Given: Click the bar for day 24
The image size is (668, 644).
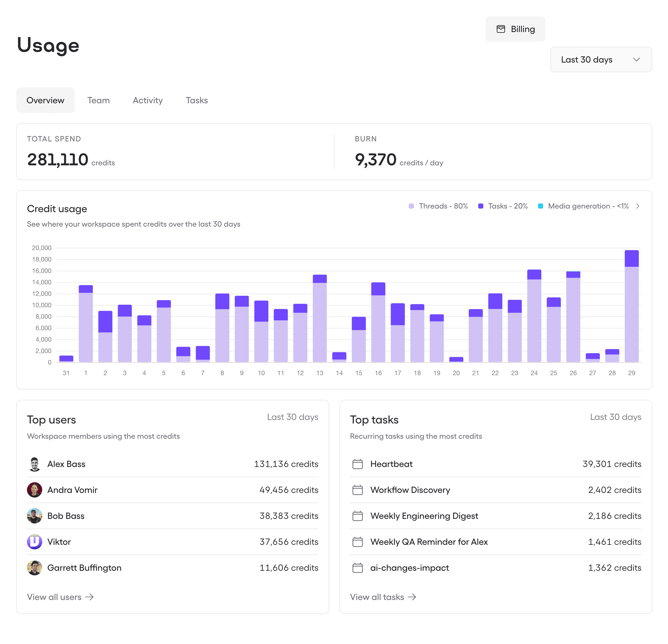Looking at the screenshot, I should (534, 316).
